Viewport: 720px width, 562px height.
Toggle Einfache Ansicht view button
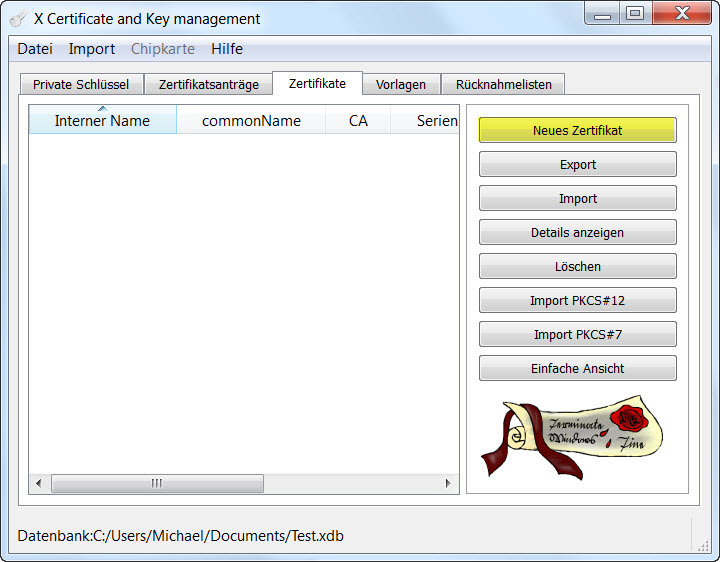(x=577, y=369)
